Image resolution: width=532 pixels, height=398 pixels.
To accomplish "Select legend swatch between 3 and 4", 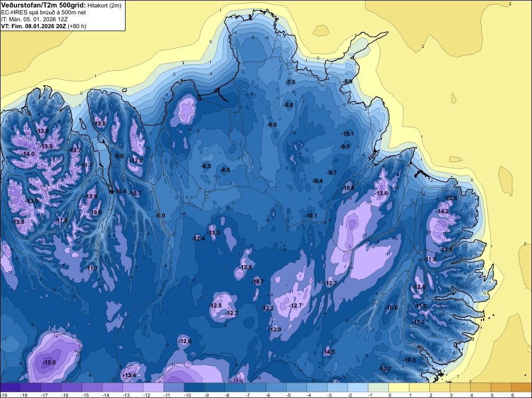I will [x=460, y=387].
